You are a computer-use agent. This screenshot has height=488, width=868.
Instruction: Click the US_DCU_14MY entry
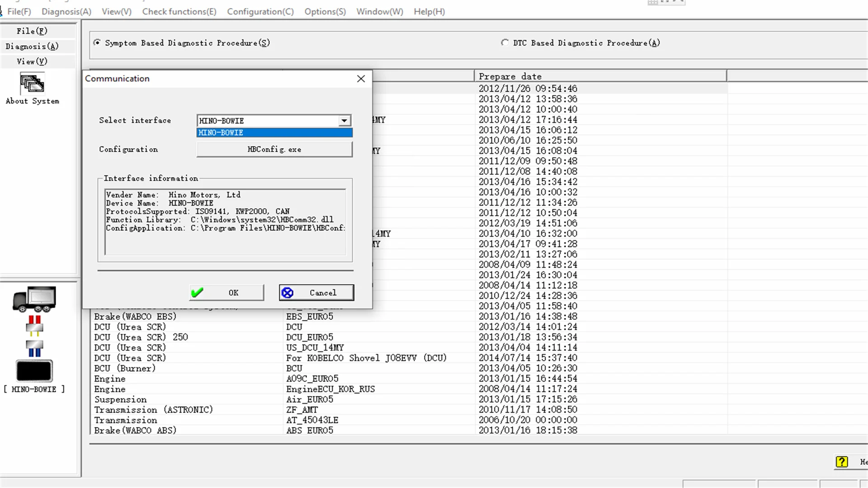click(315, 347)
